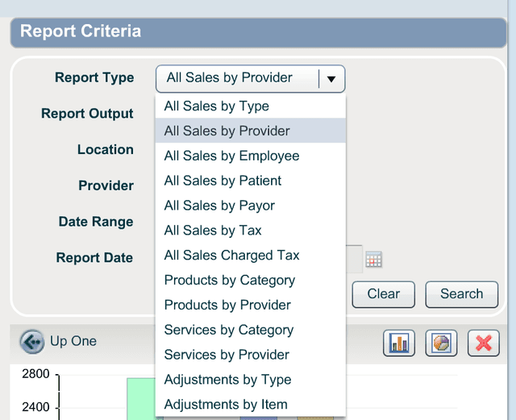Pick All Sales by Tax
516x420 pixels.
pos(251,230)
